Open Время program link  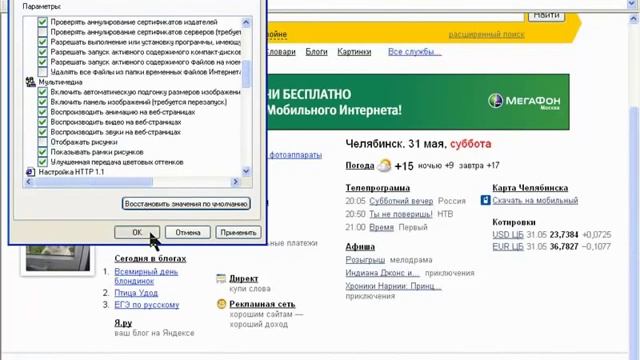coord(381,227)
